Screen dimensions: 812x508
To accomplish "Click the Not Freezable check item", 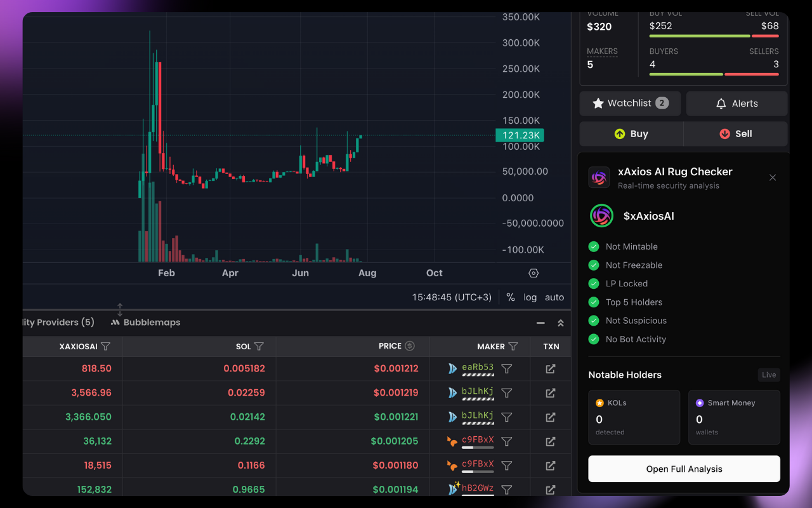I will point(627,265).
